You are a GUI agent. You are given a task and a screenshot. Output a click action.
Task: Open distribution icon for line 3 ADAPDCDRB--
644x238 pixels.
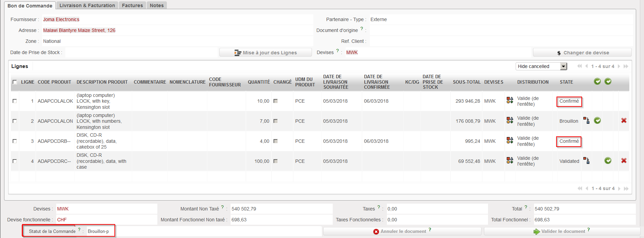[509, 140]
